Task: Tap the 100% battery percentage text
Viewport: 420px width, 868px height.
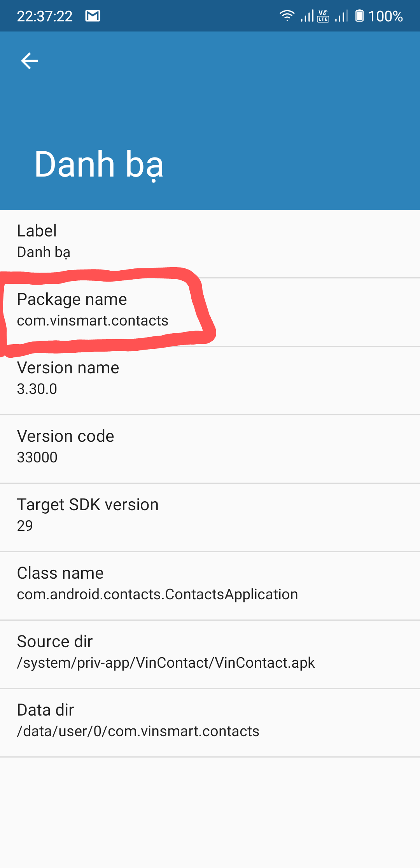Action: coord(385,16)
